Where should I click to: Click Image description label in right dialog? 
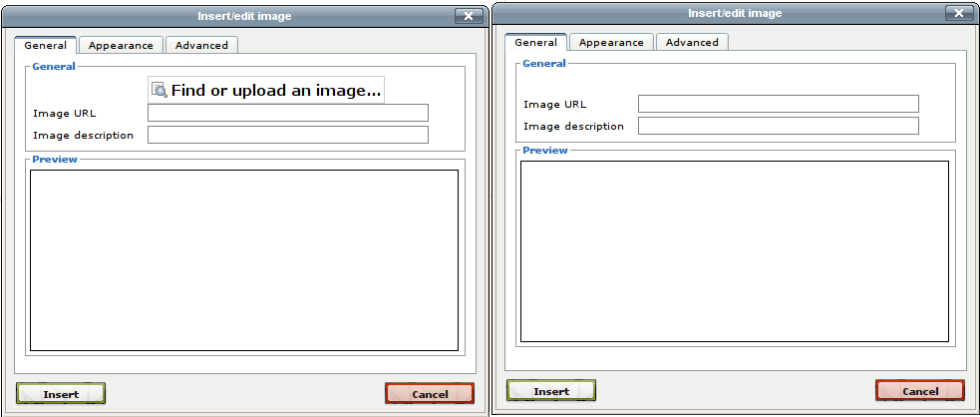click(x=574, y=127)
